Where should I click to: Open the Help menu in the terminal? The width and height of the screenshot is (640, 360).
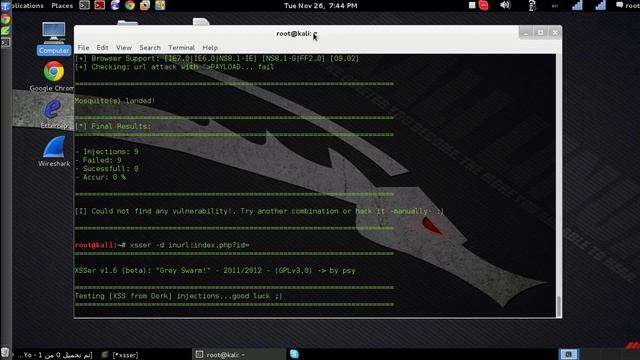[x=210, y=48]
